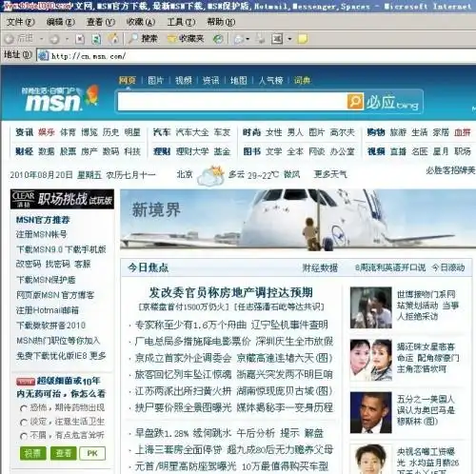Image resolution: width=476 pixels, height=474 pixels.
Task: Click the Mail icon in toolbar
Action: [x=239, y=39]
